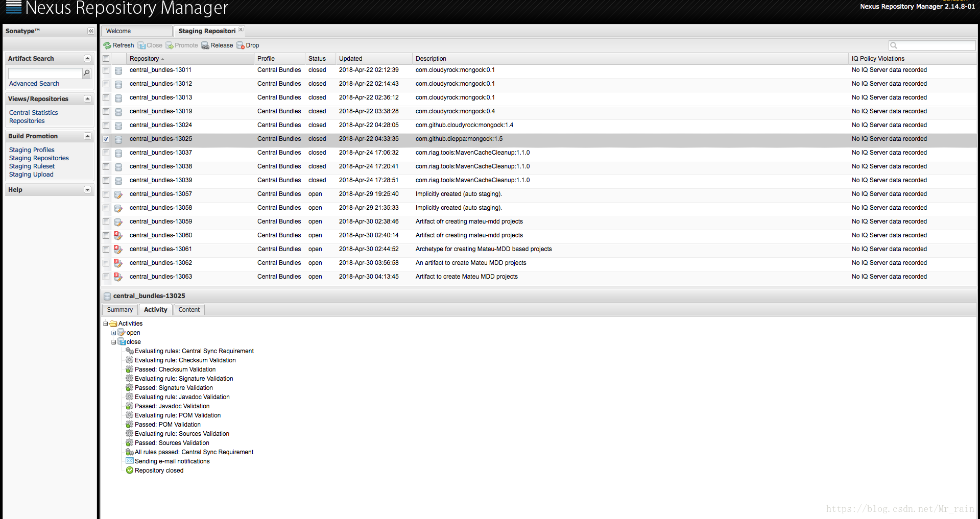The width and height of the screenshot is (980, 519).
Task: Expand the Help panel
Action: point(87,190)
